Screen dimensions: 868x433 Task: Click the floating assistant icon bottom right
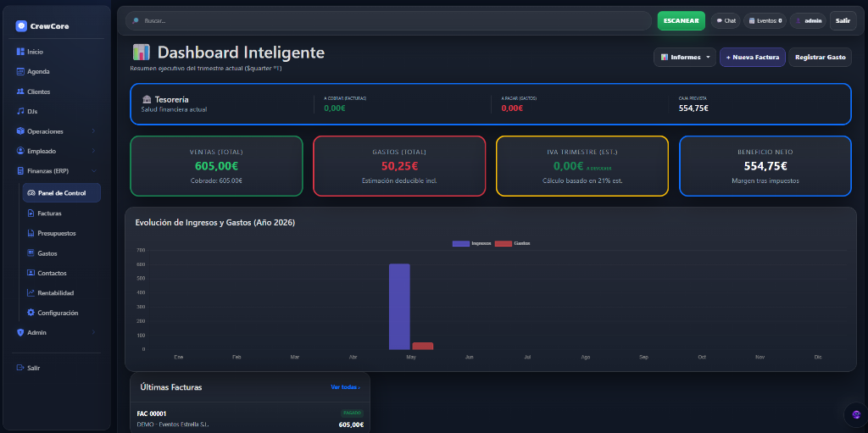coord(856,414)
